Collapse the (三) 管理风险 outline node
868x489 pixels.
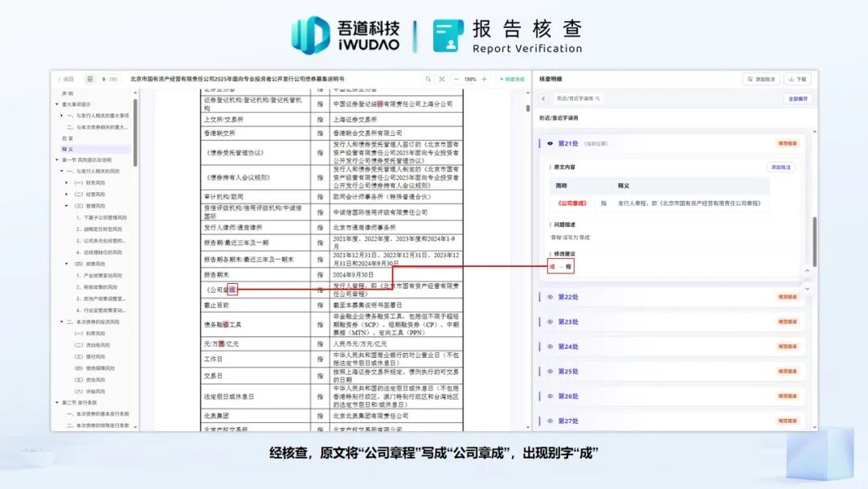click(67, 206)
